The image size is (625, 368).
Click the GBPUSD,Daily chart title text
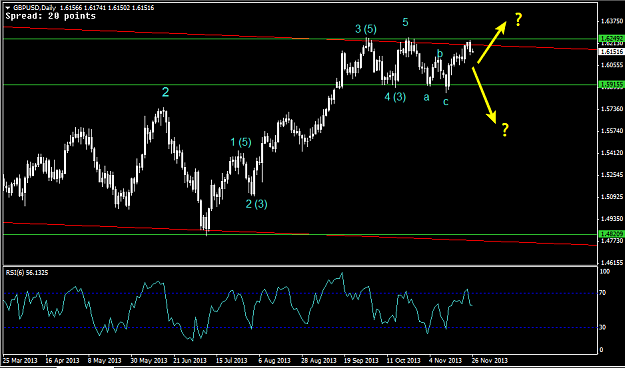point(35,8)
